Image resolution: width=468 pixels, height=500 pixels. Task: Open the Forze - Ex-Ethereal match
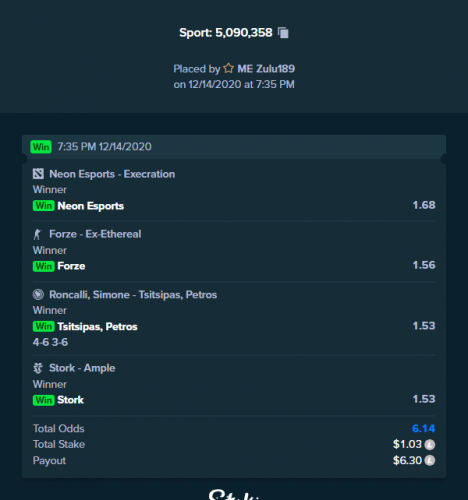click(x=95, y=234)
